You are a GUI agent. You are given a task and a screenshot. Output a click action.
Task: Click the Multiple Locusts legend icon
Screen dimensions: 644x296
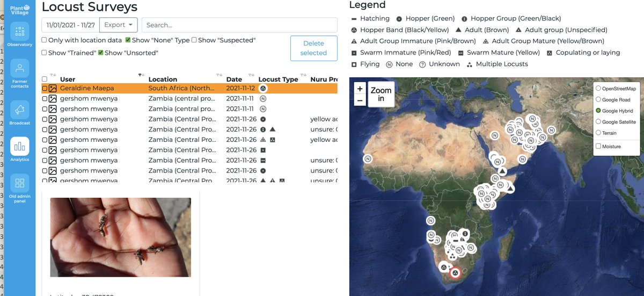coord(470,64)
